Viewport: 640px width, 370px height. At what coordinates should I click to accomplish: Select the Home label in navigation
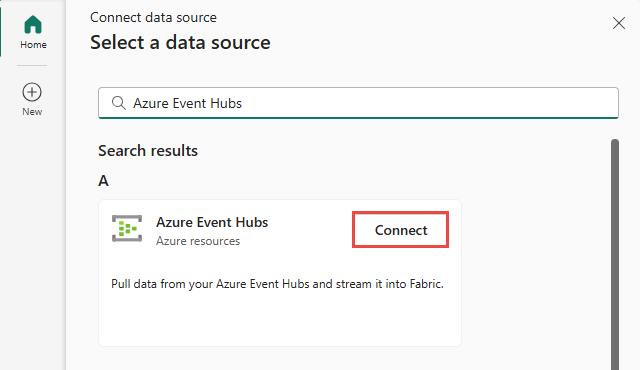(33, 44)
